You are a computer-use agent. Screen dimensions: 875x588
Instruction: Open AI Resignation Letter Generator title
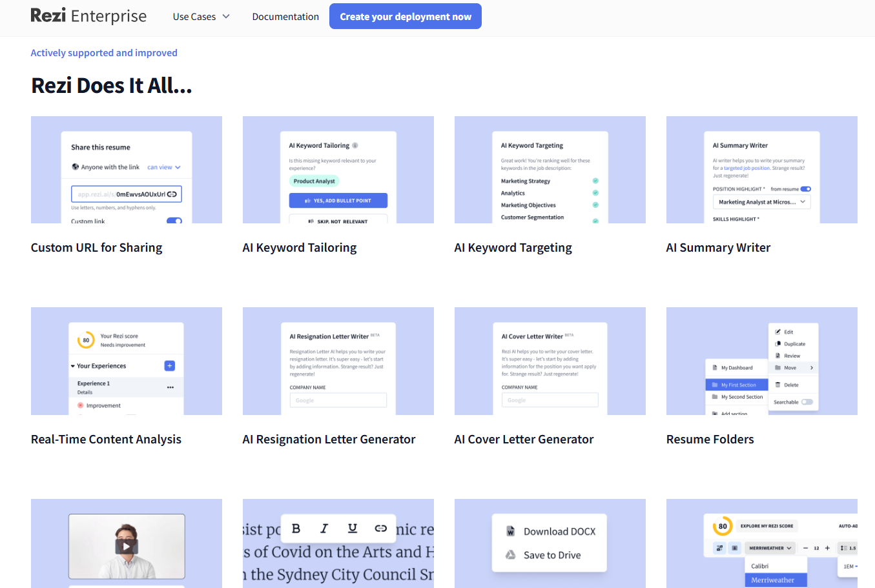(329, 440)
